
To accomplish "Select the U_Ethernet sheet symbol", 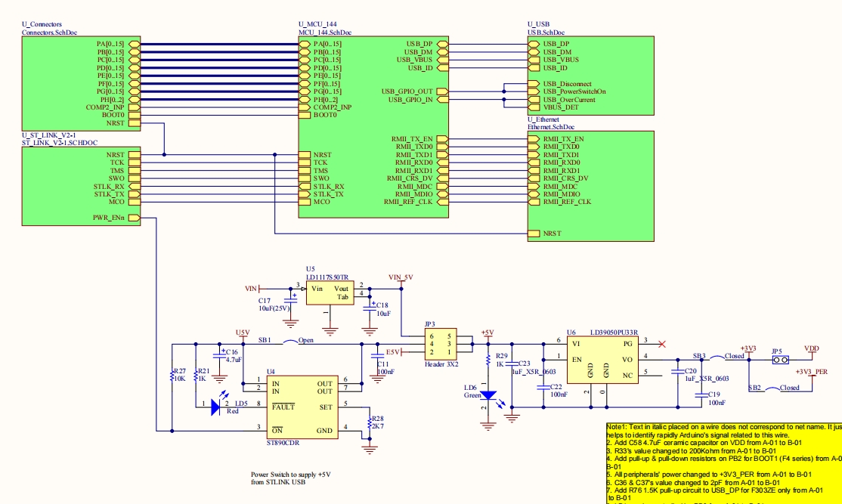I will pos(588,181).
